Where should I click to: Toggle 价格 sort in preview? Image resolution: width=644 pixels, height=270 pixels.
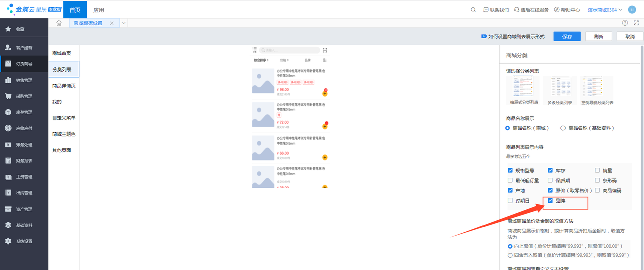click(x=284, y=60)
